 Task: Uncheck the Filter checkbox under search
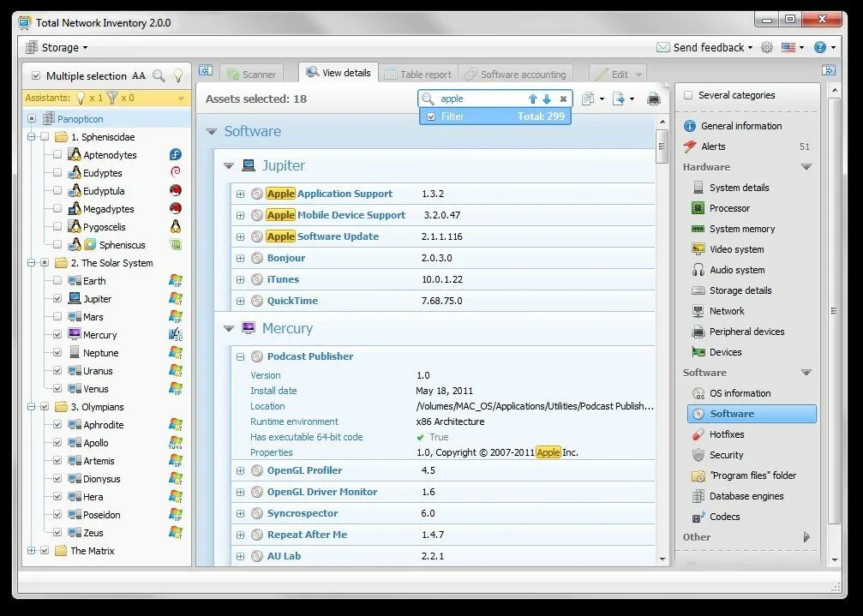pos(431,117)
